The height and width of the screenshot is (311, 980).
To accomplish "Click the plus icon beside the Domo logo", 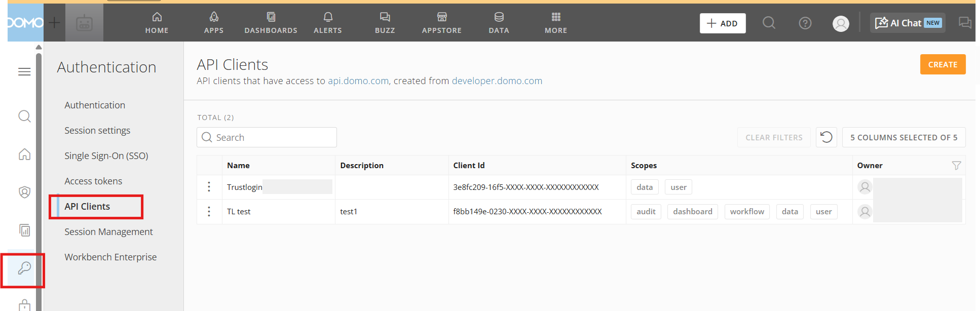I will point(54,23).
